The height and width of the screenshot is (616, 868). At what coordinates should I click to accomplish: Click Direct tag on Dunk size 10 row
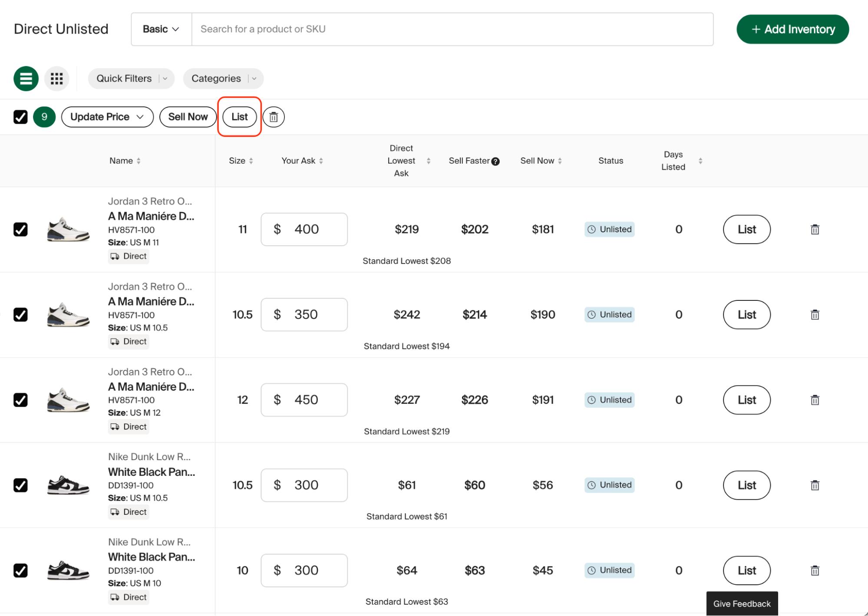tap(129, 597)
